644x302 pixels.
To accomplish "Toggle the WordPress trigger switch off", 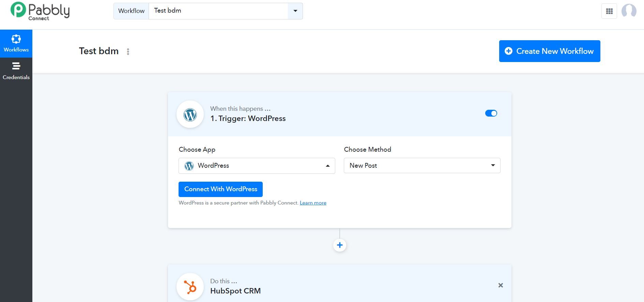I will (491, 113).
